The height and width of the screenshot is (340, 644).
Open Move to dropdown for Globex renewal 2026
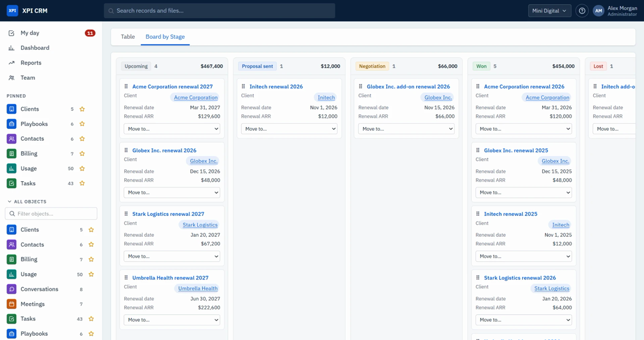pyautogui.click(x=172, y=192)
